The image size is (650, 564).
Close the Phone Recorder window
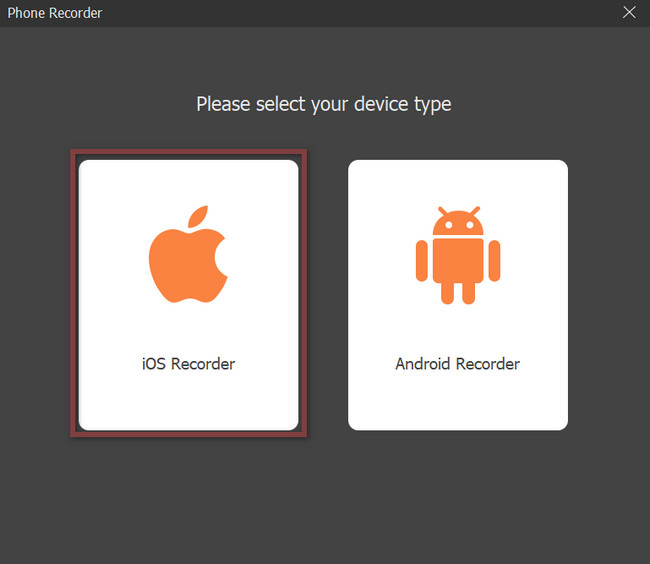coord(629,12)
